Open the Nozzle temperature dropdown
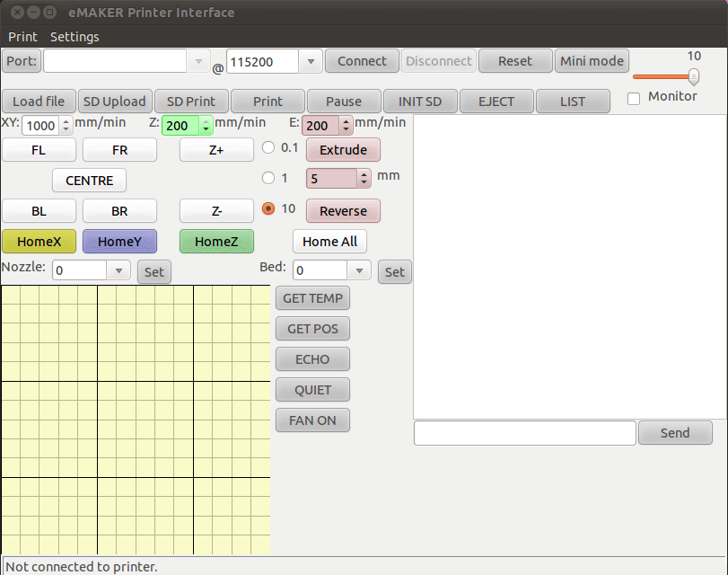The image size is (728, 575). point(118,270)
